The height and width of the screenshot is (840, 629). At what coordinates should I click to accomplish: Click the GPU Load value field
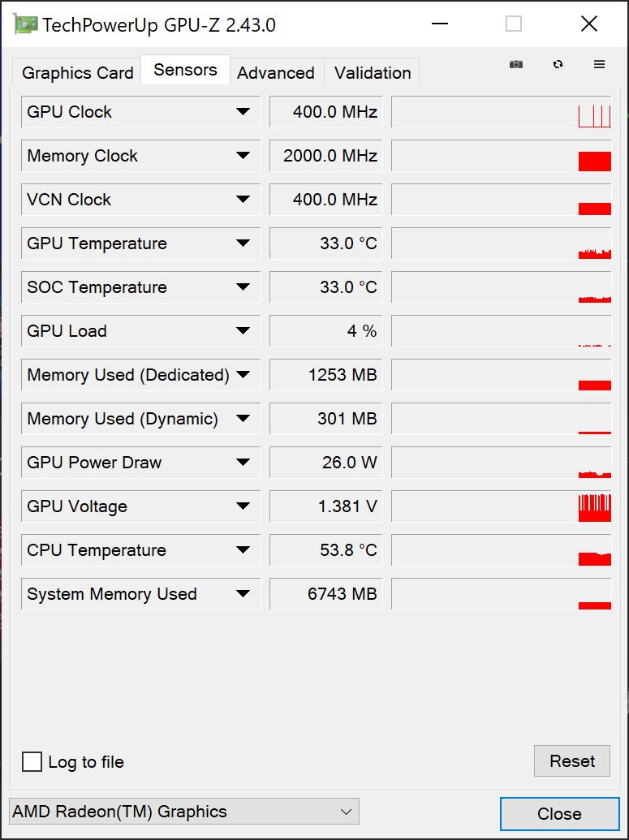[x=325, y=331]
